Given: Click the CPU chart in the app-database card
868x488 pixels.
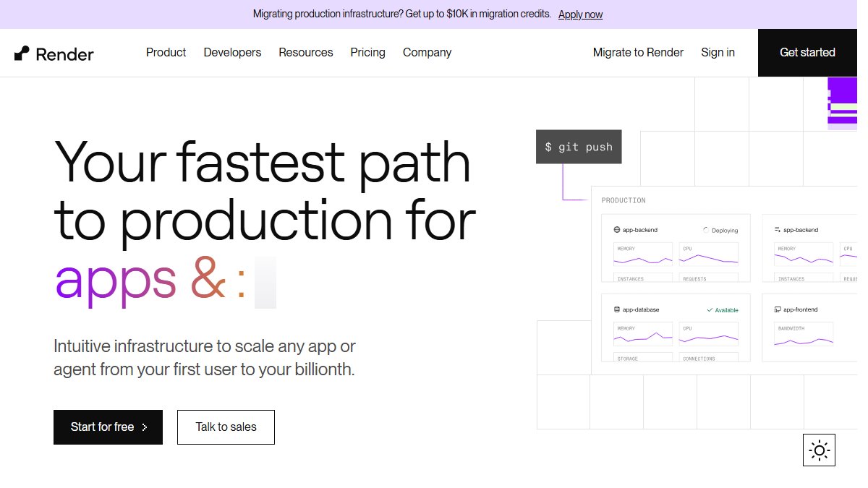Looking at the screenshot, I should coord(709,335).
